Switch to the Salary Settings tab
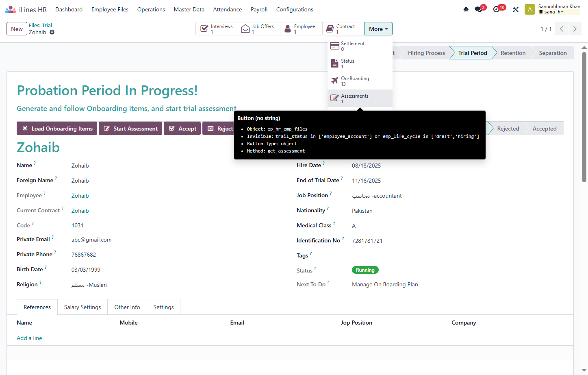The width and height of the screenshot is (588, 375). [x=82, y=307]
